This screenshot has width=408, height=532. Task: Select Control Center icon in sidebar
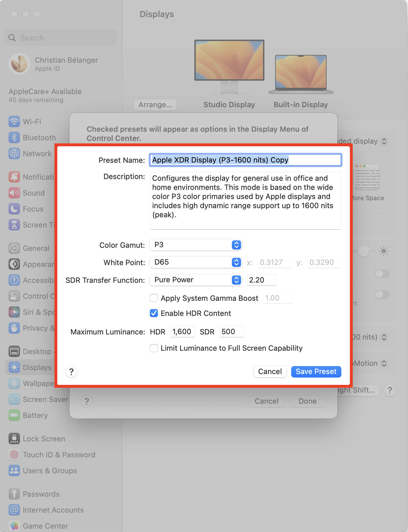[x=14, y=296]
